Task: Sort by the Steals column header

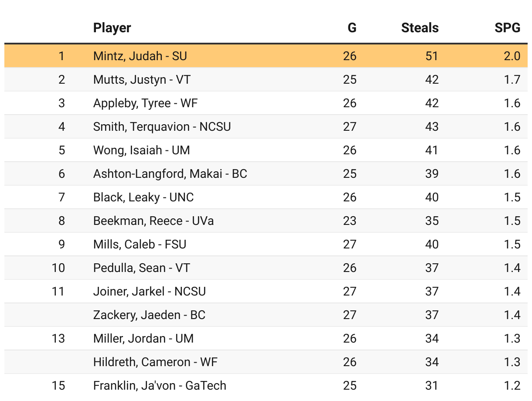Action: [419, 28]
